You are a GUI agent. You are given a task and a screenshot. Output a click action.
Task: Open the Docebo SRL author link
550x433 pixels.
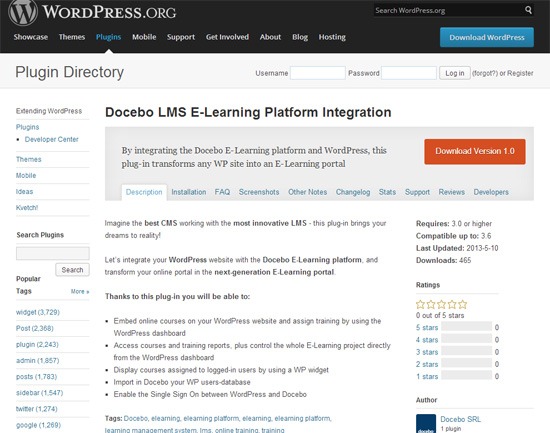[x=461, y=419]
